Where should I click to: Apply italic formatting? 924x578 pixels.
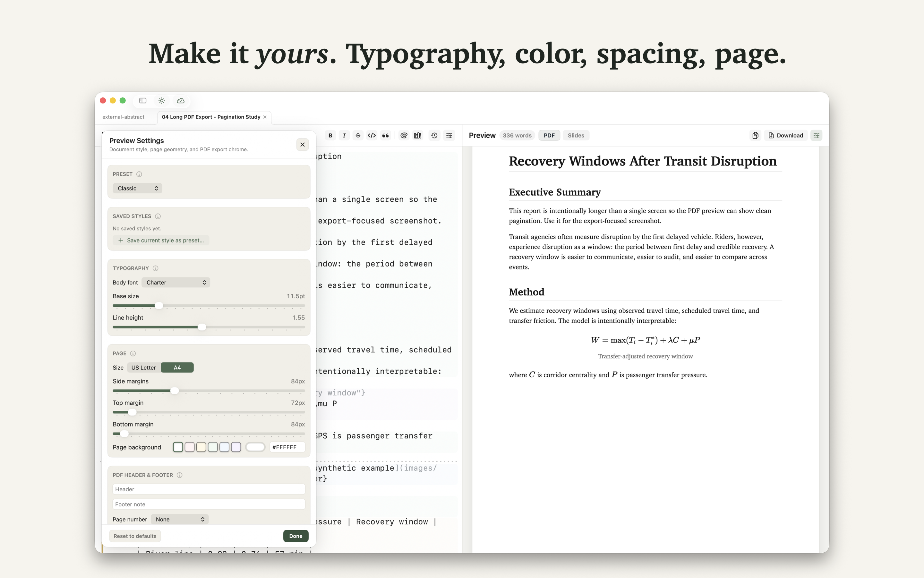[344, 135]
